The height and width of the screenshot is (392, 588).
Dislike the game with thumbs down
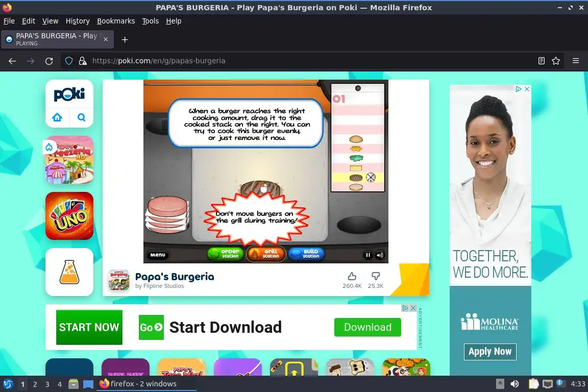pyautogui.click(x=375, y=276)
